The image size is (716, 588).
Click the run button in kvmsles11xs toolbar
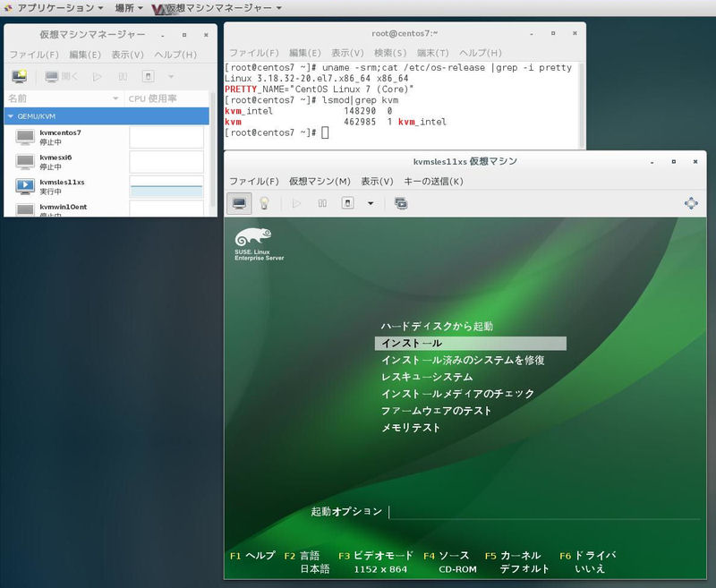tap(296, 203)
